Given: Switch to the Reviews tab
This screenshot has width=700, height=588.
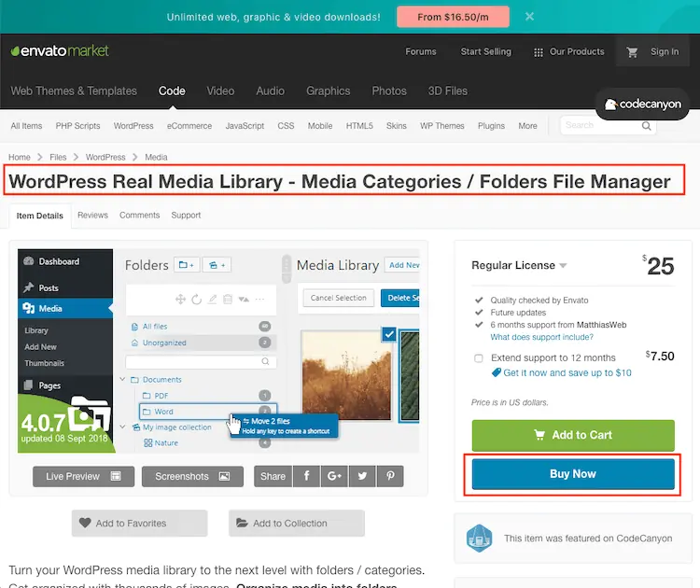Looking at the screenshot, I should pos(92,216).
